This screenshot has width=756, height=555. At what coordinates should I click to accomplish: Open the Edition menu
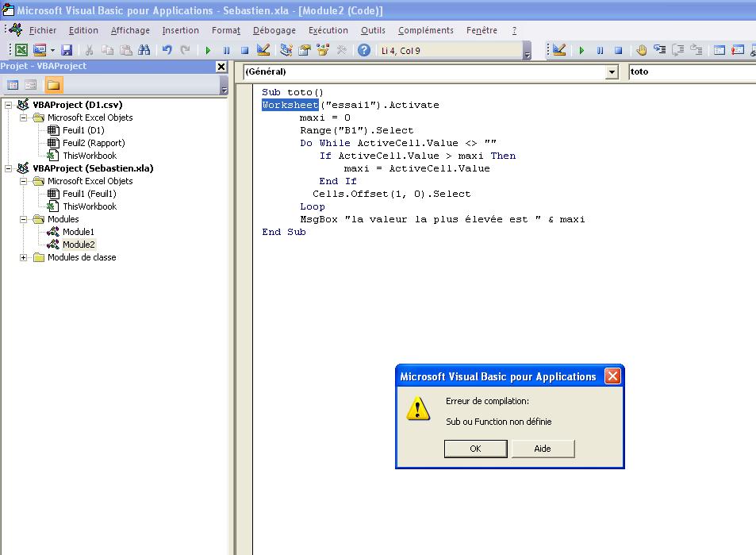[x=83, y=30]
